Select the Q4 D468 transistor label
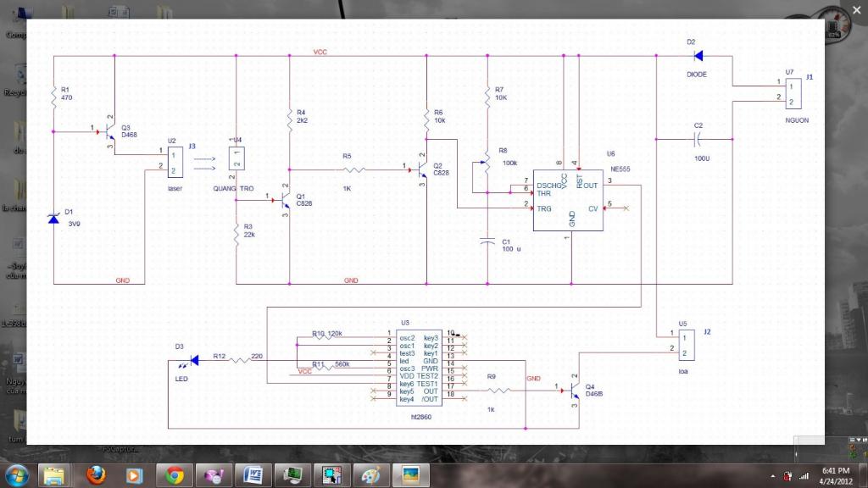The width and height of the screenshot is (868, 488). (594, 390)
